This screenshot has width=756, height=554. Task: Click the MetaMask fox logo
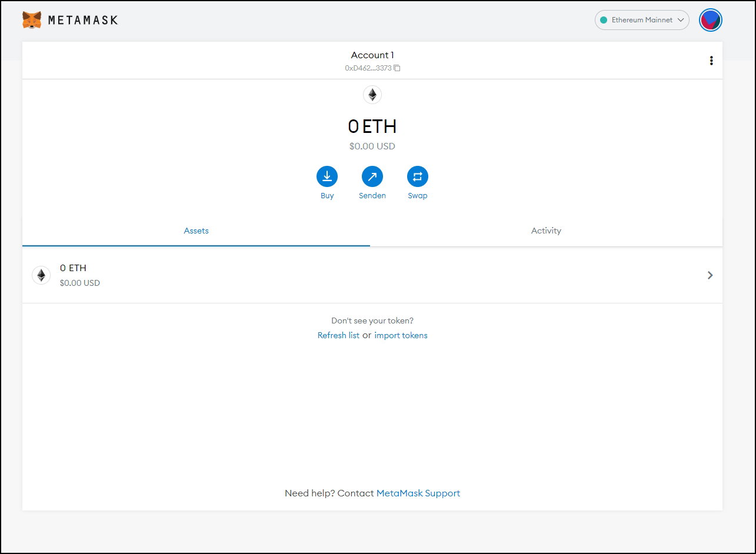pos(32,20)
